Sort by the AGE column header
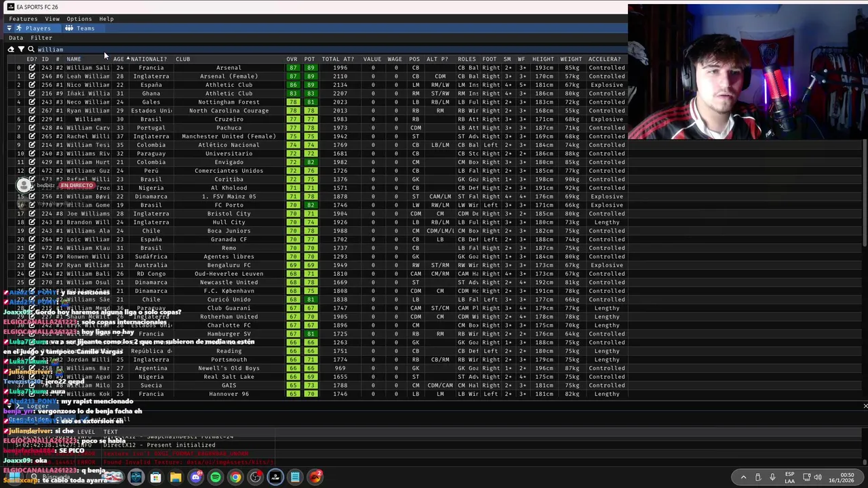The height and width of the screenshot is (488, 868). pos(119,59)
